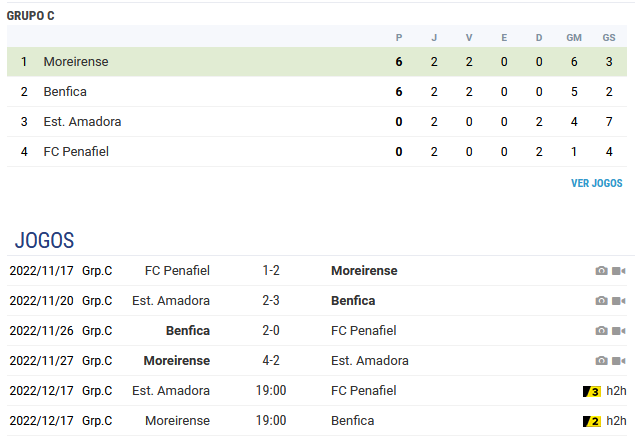Open photos for Est. Amadora vs Benfica match
Screen dimensions: 642x441
[601, 301]
